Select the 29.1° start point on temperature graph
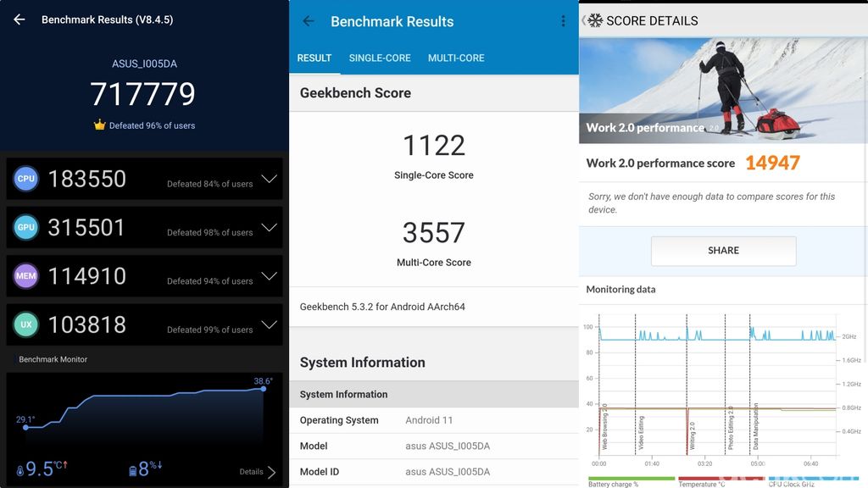The height and width of the screenshot is (488, 868). tap(25, 427)
